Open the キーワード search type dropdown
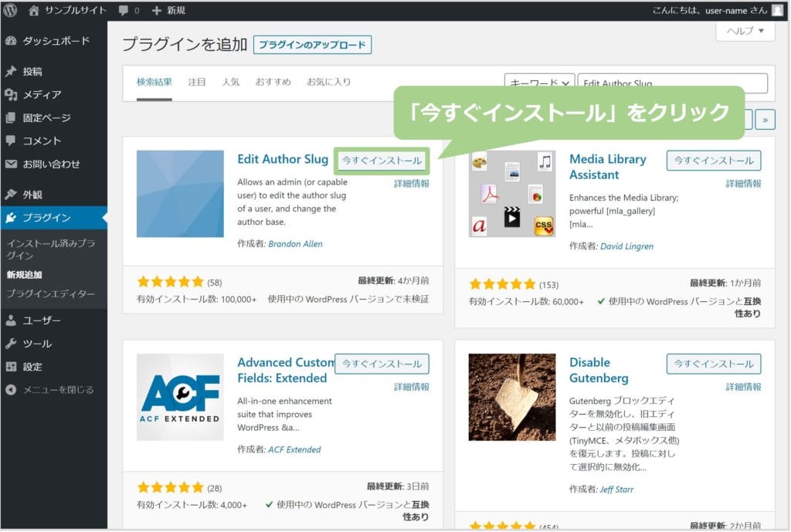The width and height of the screenshot is (791, 532). tap(539, 83)
